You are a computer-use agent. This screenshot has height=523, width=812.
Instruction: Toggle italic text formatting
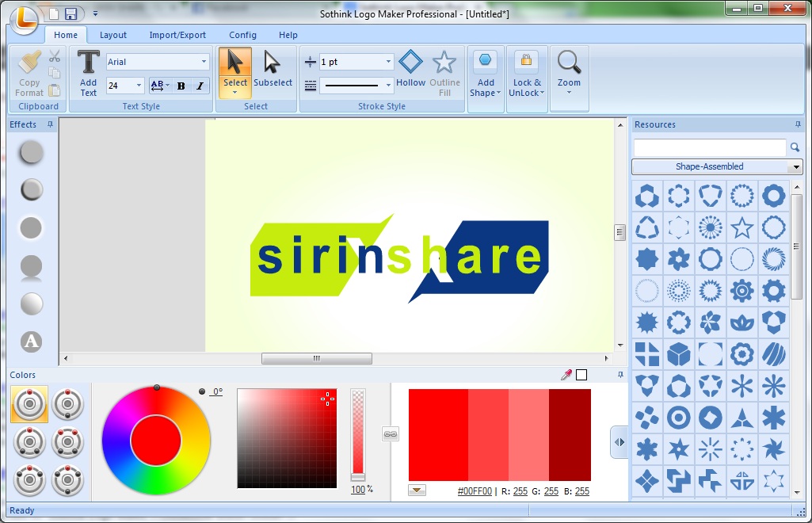tap(200, 84)
